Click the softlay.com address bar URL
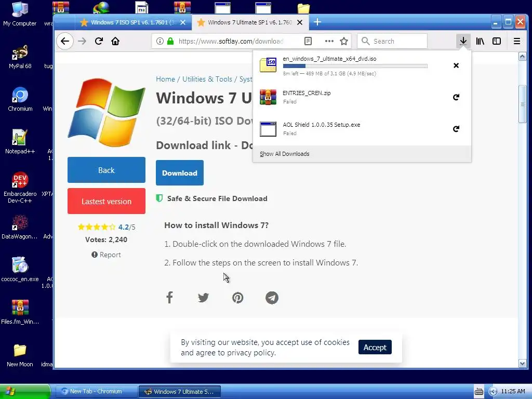This screenshot has height=399, width=532. coord(231,42)
